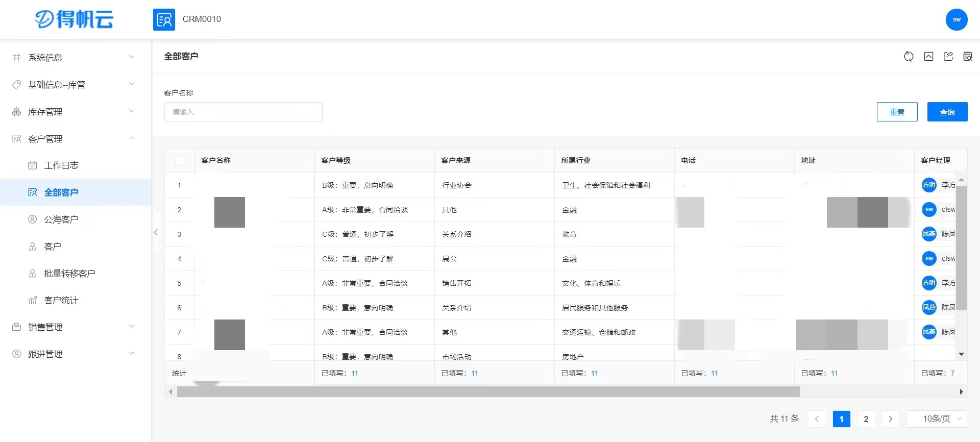Click the 客户管理 sidebar icon
The image size is (980, 442).
(16, 139)
